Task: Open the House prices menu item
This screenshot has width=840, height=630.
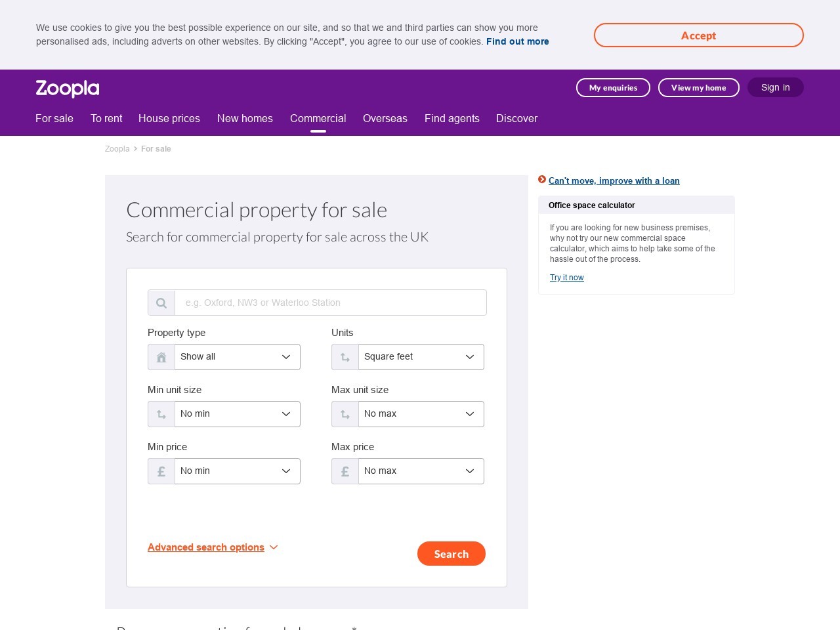Action: 169,118
